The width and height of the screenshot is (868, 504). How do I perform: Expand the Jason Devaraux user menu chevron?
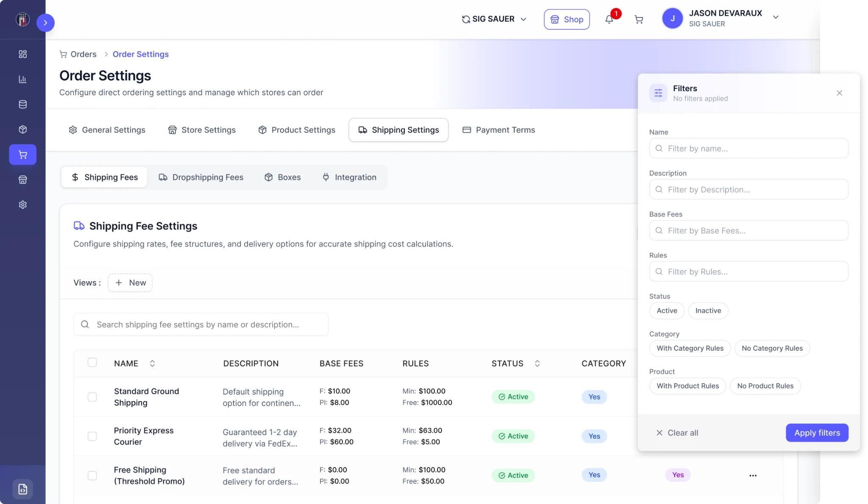776,17
